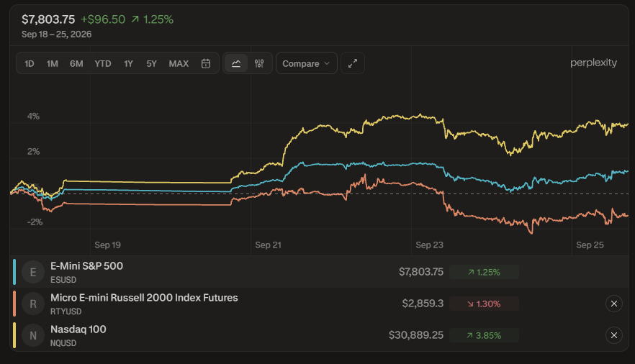Switch to the 1D time range
The height and width of the screenshot is (364, 635).
click(29, 63)
